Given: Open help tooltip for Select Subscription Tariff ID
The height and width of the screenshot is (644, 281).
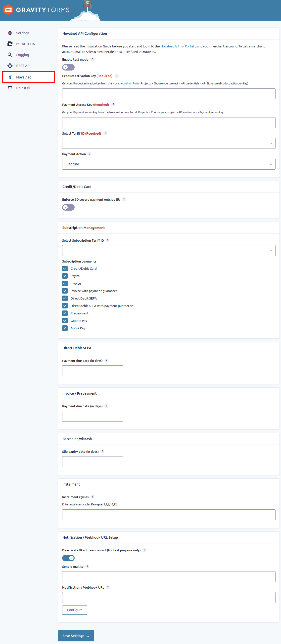Looking at the screenshot, I should 108,240.
